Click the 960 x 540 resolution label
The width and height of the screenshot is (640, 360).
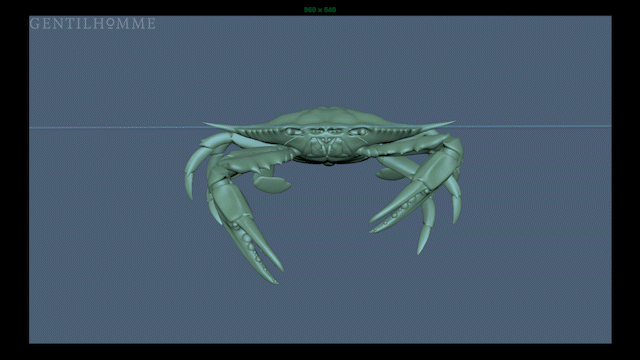320,9
